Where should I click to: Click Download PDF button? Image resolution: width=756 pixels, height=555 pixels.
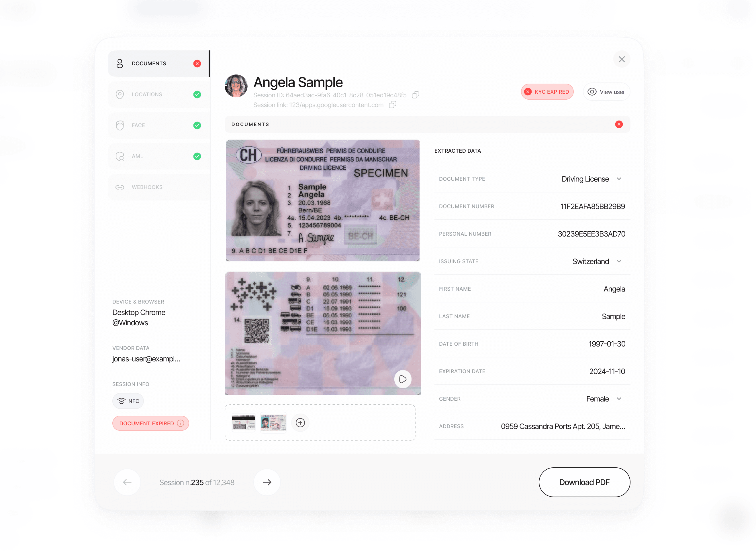click(x=584, y=482)
